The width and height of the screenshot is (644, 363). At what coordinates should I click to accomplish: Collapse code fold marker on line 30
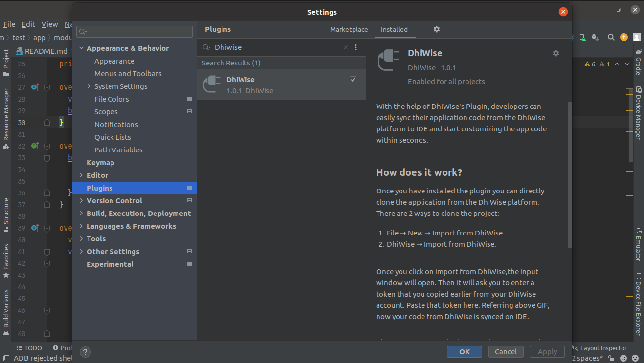coord(47,123)
